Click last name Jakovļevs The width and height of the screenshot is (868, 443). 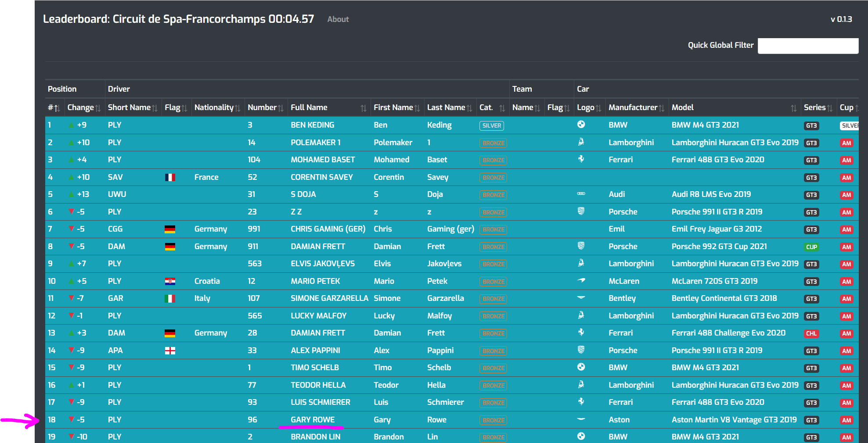click(444, 264)
